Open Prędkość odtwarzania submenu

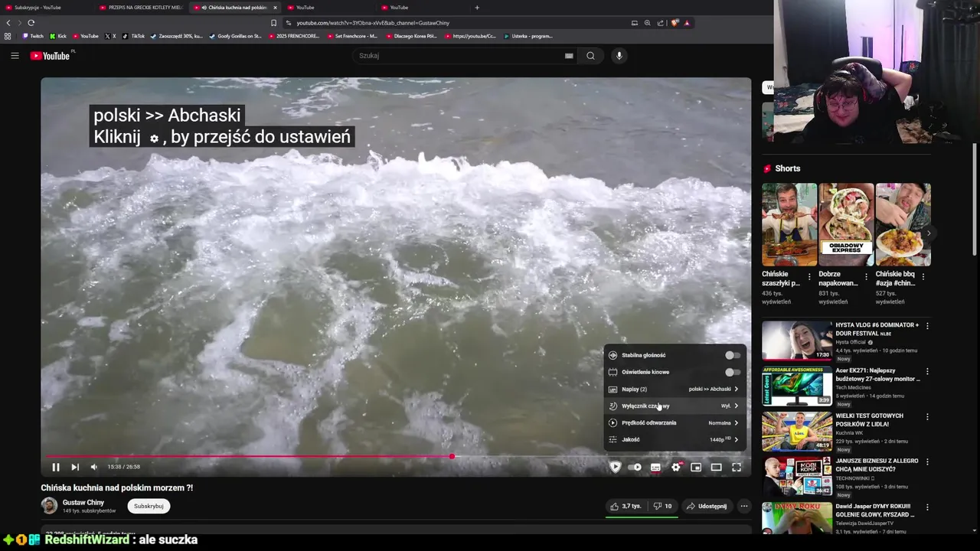point(675,422)
